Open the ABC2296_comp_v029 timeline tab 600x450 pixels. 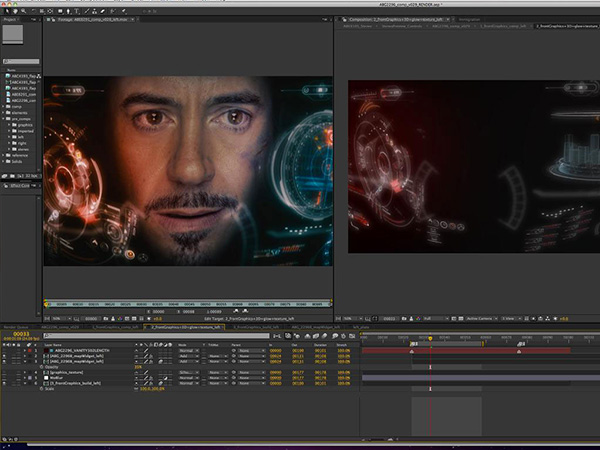click(x=60, y=327)
